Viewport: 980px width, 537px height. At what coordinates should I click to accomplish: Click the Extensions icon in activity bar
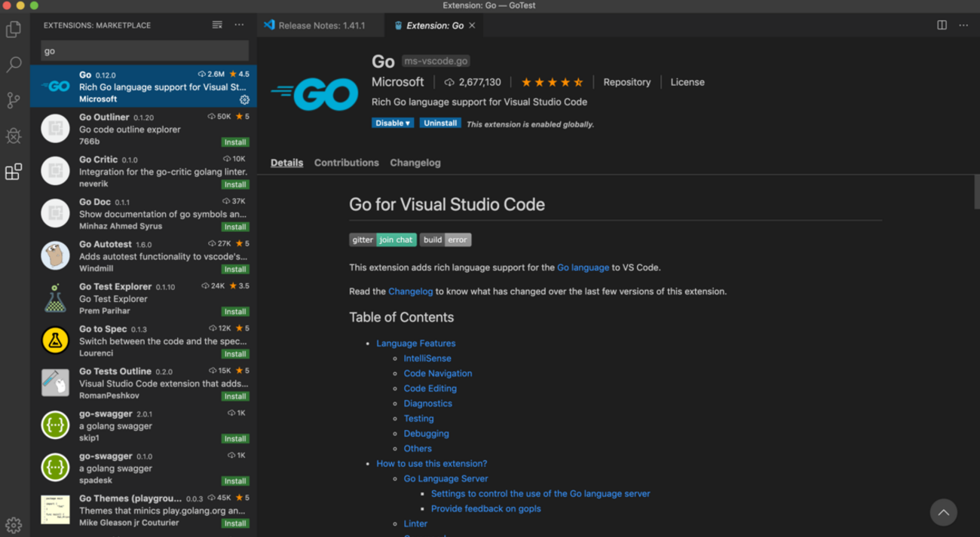point(14,172)
